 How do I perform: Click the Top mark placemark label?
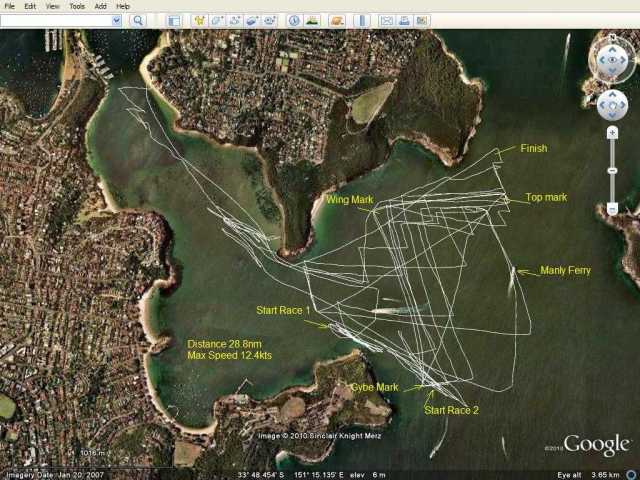coord(547,198)
